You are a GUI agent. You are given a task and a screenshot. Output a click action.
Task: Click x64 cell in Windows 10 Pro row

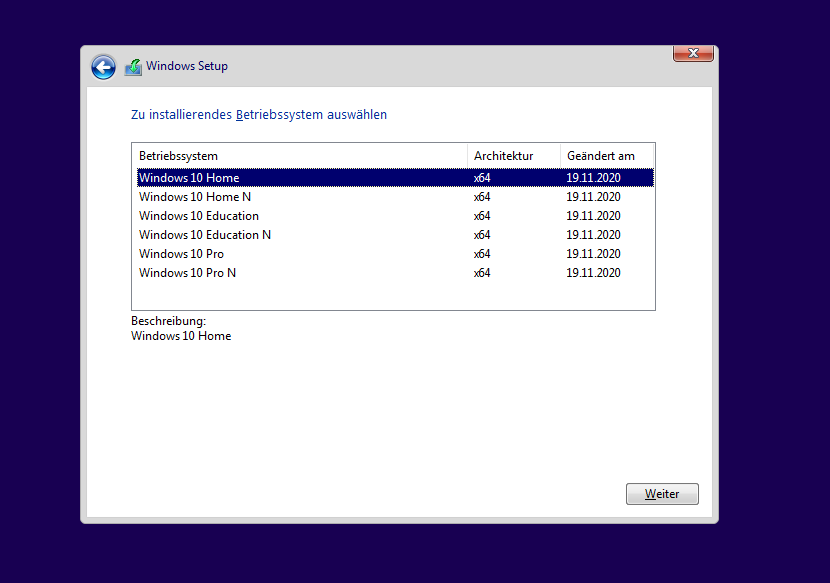tap(482, 254)
